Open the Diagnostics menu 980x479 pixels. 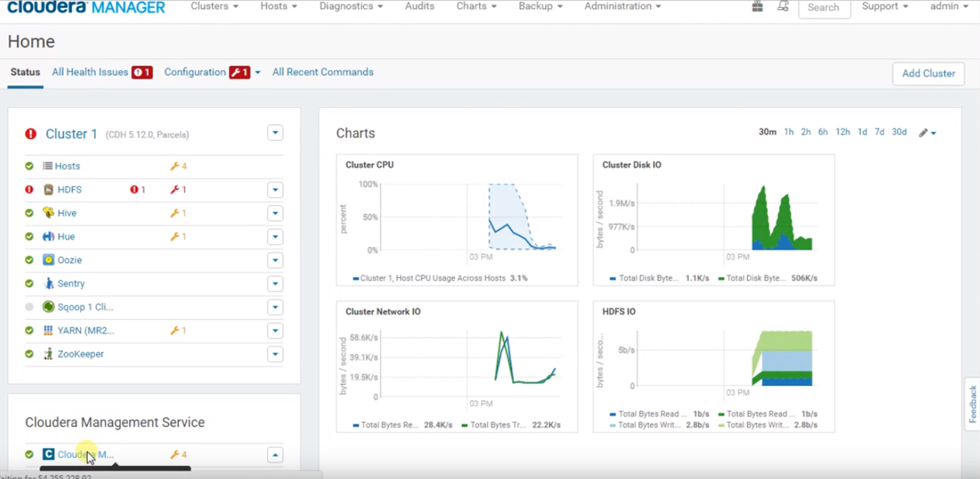click(x=351, y=6)
